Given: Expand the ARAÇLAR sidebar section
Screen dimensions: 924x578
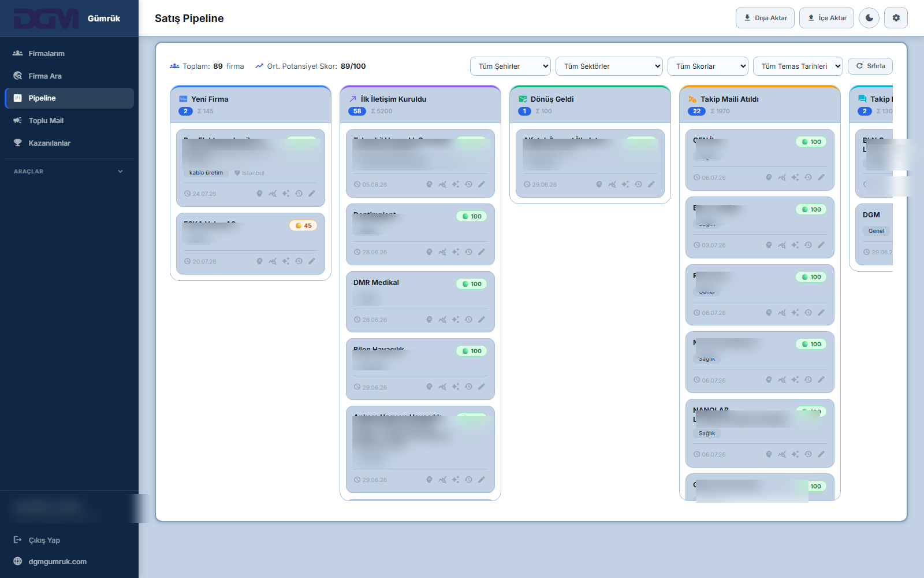Looking at the screenshot, I should pyautogui.click(x=69, y=172).
